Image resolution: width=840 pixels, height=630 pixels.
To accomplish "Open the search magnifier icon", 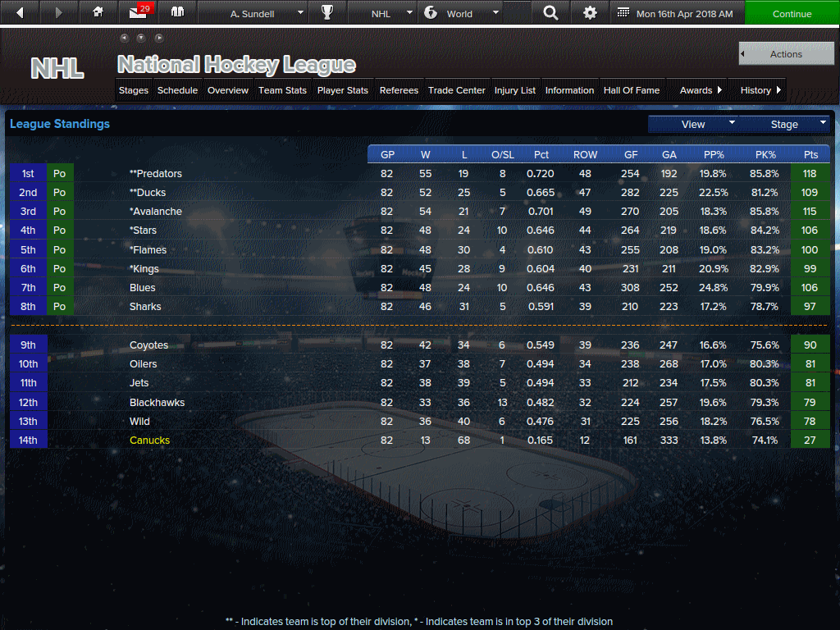I will click(x=550, y=12).
